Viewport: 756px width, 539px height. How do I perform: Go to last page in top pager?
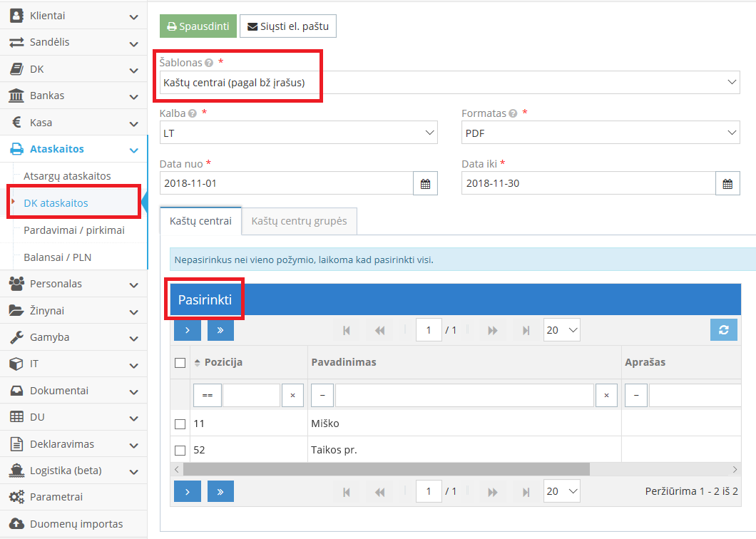526,330
